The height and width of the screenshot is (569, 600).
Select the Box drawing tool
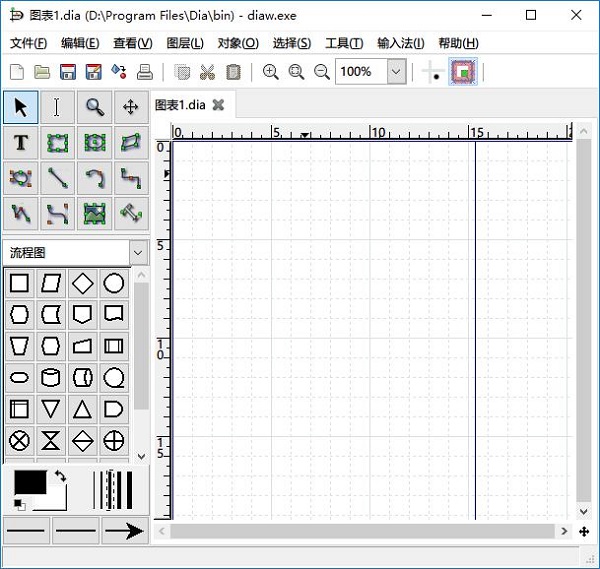click(57, 143)
